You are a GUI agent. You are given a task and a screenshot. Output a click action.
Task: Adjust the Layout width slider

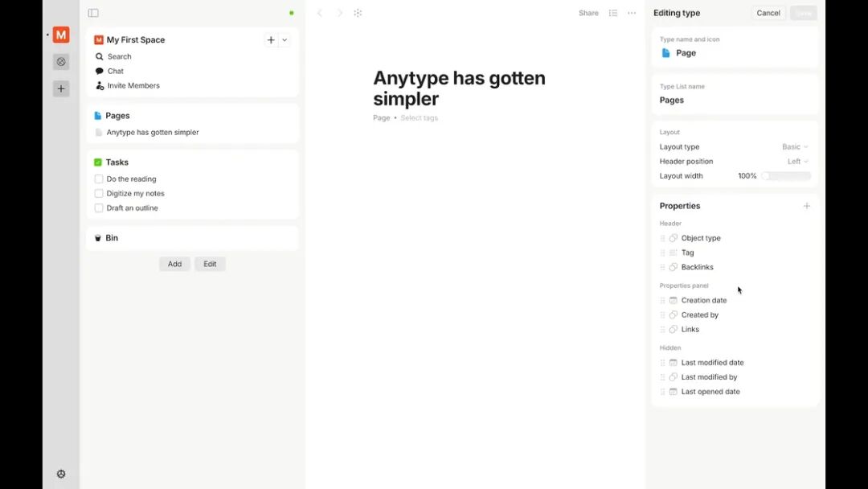[x=786, y=175]
